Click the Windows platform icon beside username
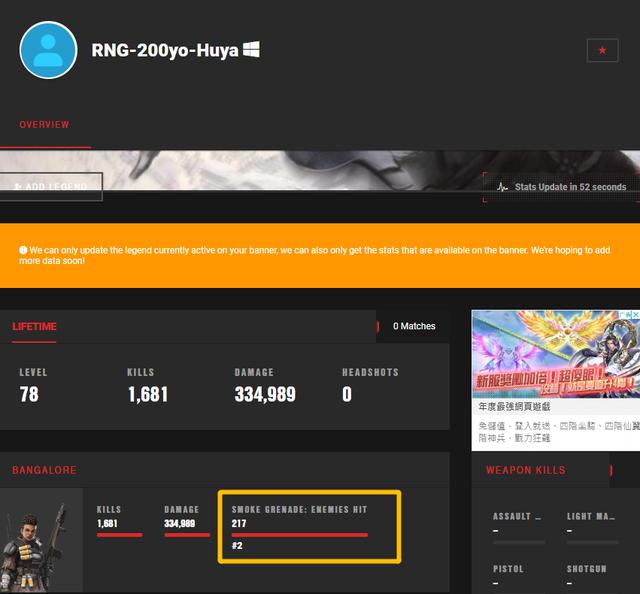 click(251, 49)
